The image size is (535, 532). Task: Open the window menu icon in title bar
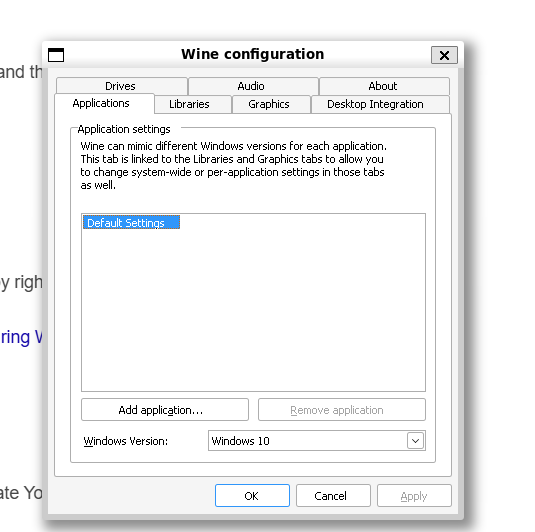(x=56, y=55)
